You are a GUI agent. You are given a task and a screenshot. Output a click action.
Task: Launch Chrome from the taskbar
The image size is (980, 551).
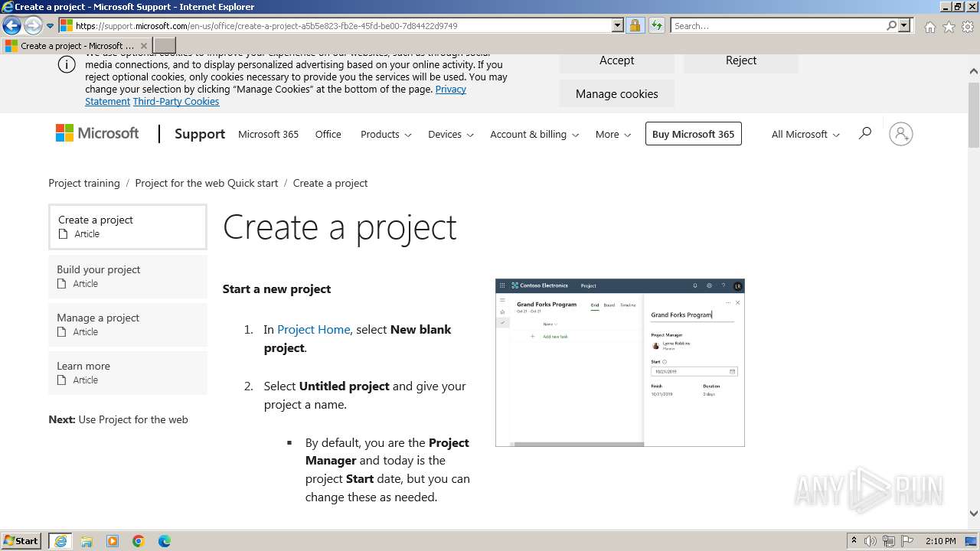click(x=139, y=541)
